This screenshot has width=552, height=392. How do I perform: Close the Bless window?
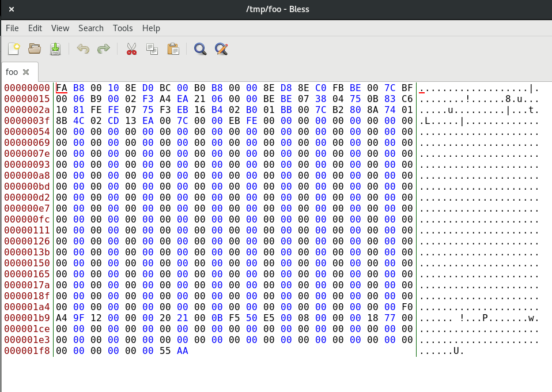12,9
